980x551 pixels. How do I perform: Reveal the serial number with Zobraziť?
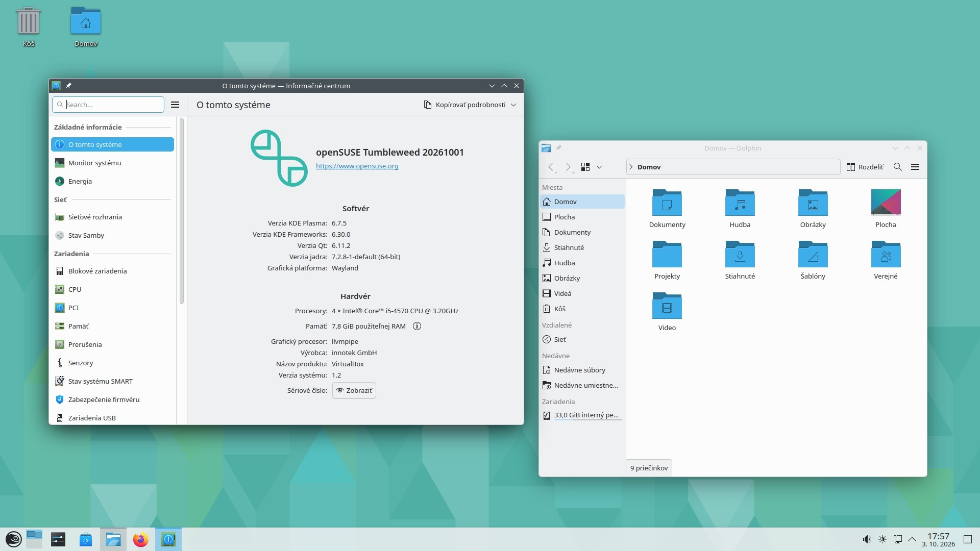(354, 390)
